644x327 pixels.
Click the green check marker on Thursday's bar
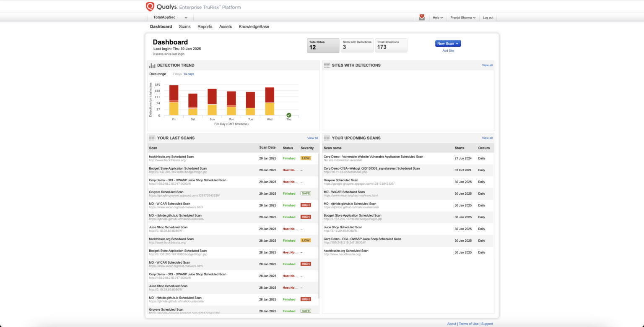288,114
